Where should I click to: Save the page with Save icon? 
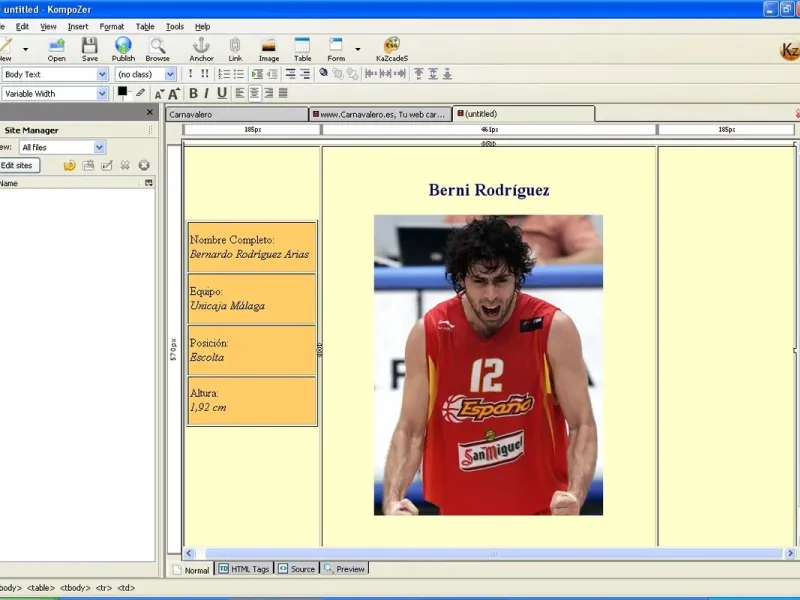tap(90, 49)
